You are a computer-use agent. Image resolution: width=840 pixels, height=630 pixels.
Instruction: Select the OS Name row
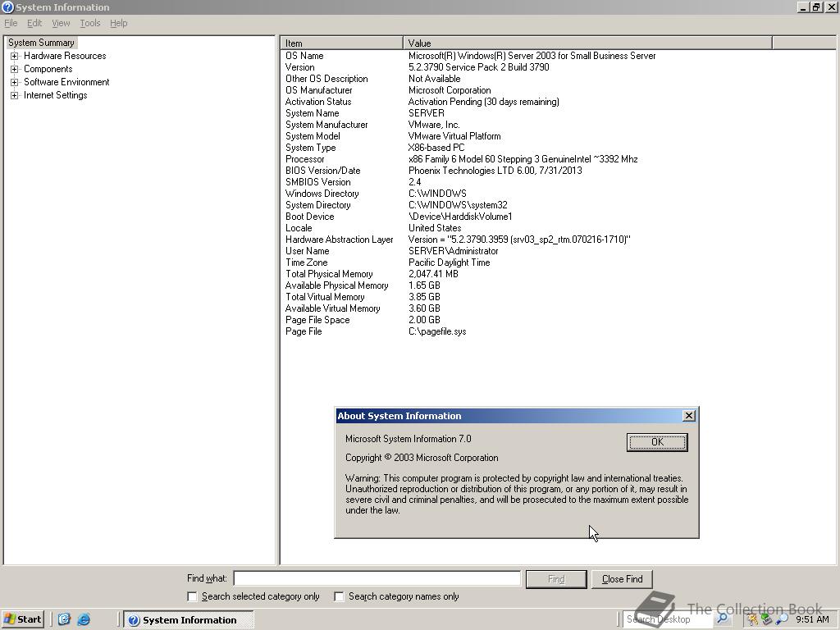304,56
